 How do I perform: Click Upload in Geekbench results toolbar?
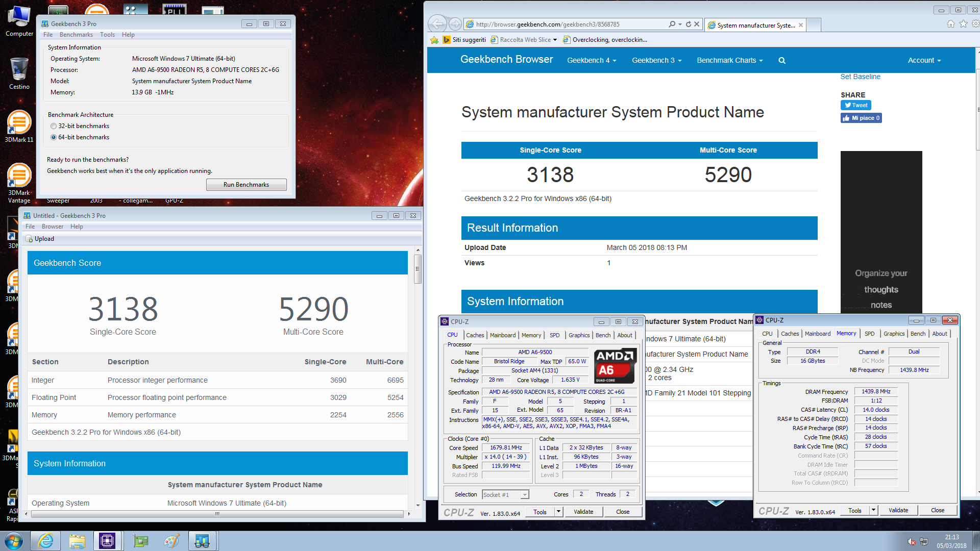(x=40, y=239)
